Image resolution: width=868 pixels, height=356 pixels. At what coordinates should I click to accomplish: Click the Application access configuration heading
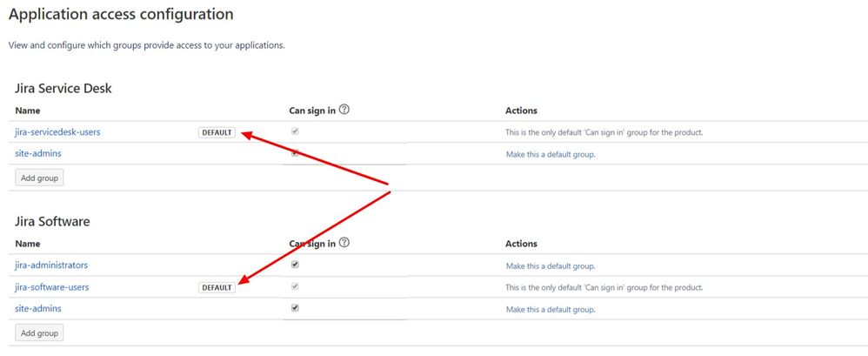pyautogui.click(x=121, y=15)
